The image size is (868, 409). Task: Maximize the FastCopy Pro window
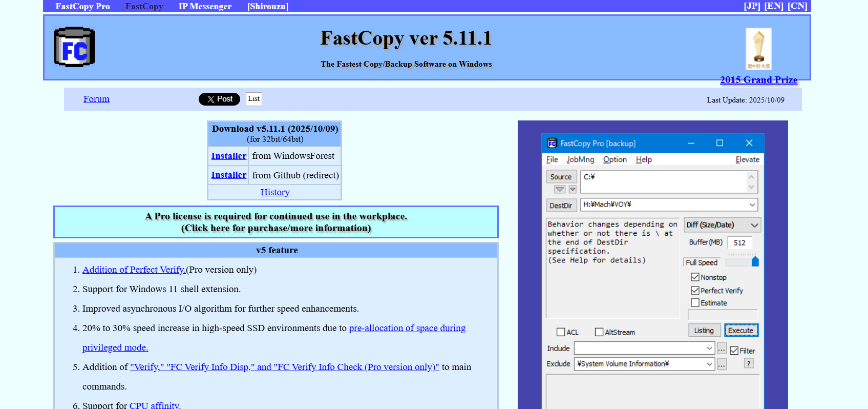tap(719, 143)
